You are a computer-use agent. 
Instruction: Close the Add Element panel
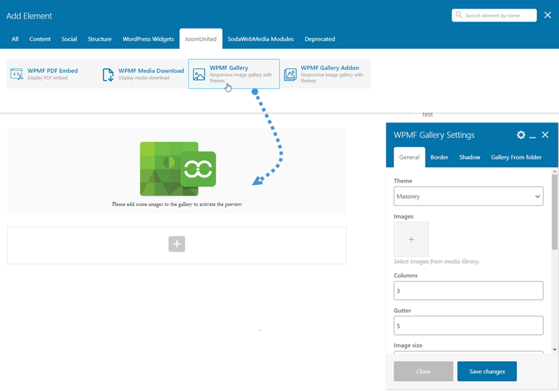tap(547, 15)
